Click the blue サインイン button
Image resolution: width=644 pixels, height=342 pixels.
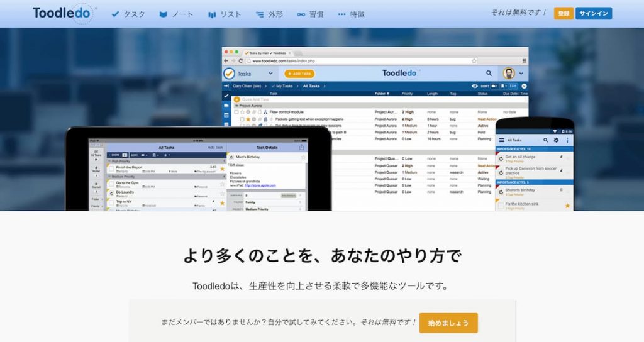pos(594,14)
